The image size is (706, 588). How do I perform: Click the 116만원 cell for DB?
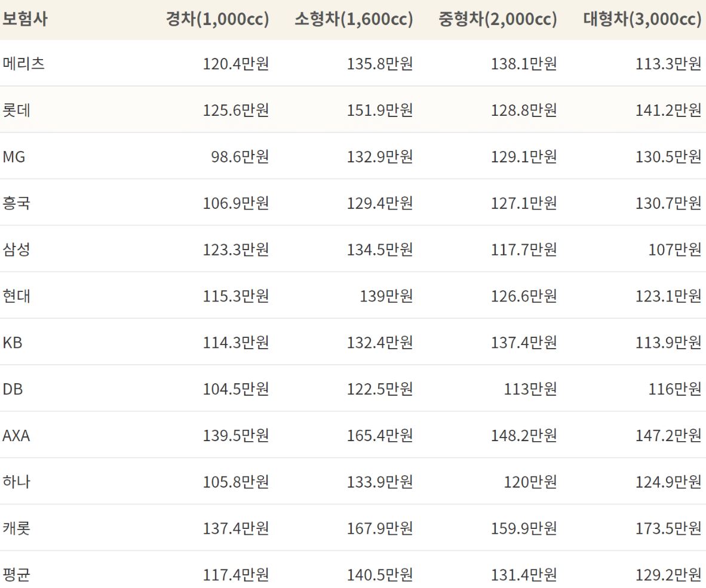pos(675,389)
